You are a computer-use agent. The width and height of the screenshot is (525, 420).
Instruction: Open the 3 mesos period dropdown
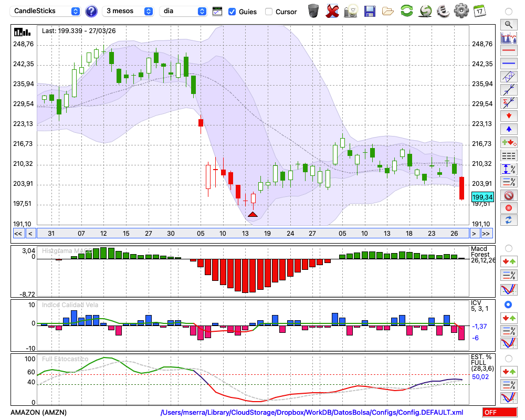128,11
